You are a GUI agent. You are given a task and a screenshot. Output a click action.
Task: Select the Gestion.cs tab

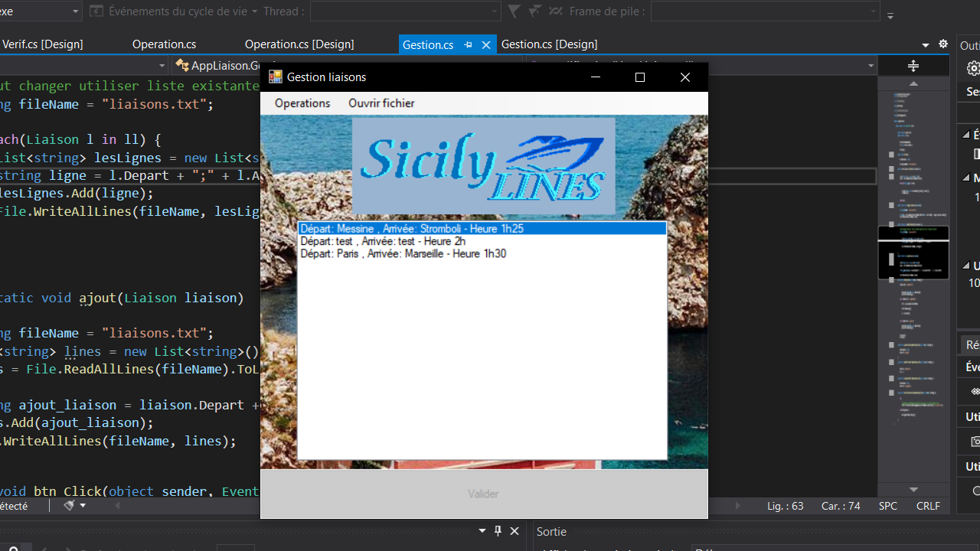click(x=428, y=44)
